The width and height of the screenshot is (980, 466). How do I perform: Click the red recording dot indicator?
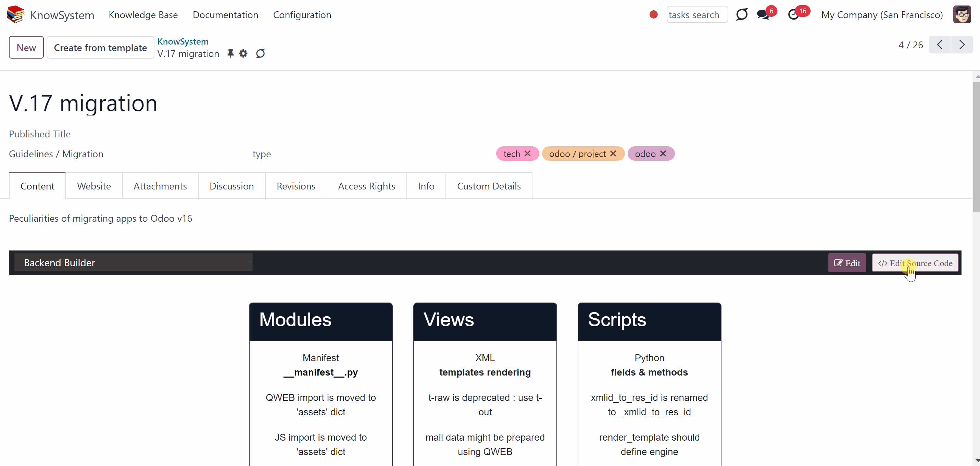point(654,14)
